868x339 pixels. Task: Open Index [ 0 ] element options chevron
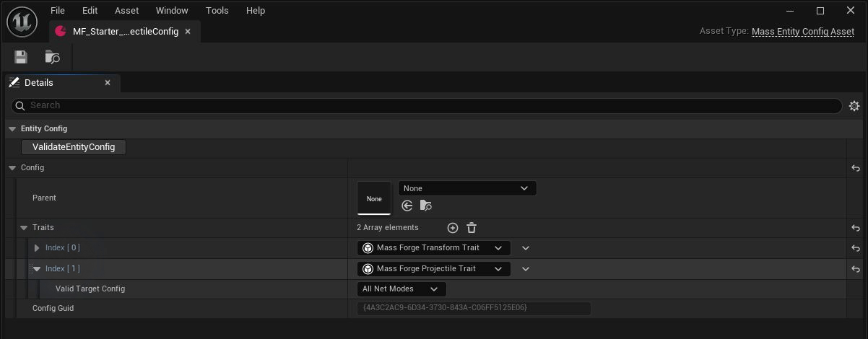pos(526,248)
